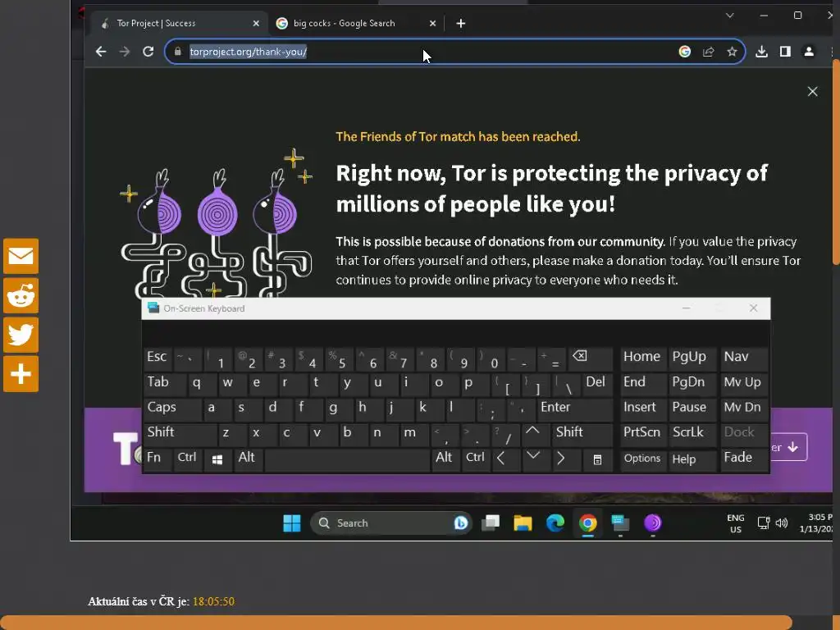The width and height of the screenshot is (840, 630).
Task: Close the Tor Project tab
Action: [256, 23]
